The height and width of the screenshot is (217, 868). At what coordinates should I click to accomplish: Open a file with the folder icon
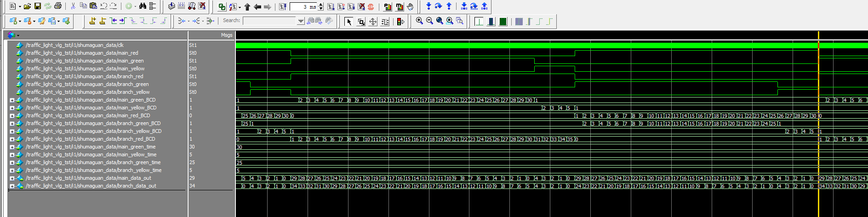[27, 6]
